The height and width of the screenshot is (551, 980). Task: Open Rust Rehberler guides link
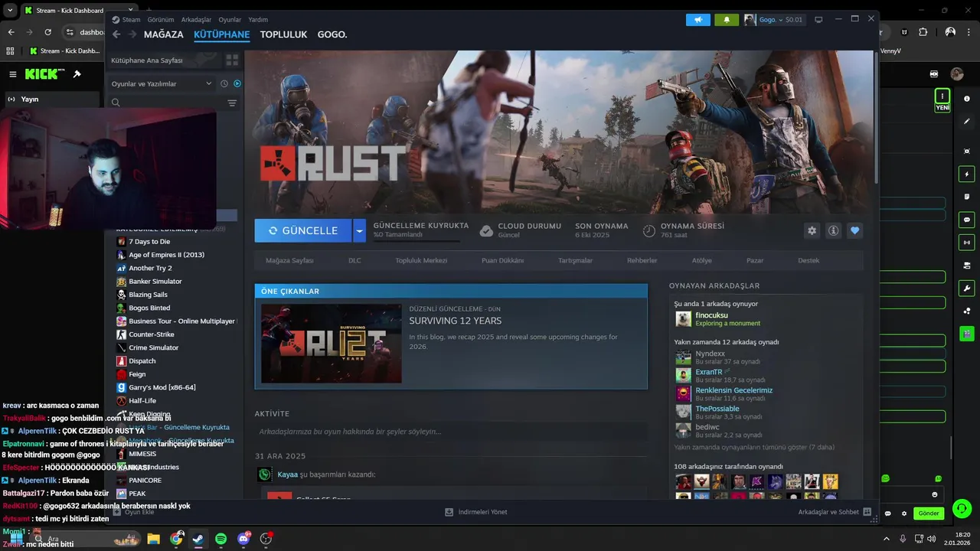642,260
